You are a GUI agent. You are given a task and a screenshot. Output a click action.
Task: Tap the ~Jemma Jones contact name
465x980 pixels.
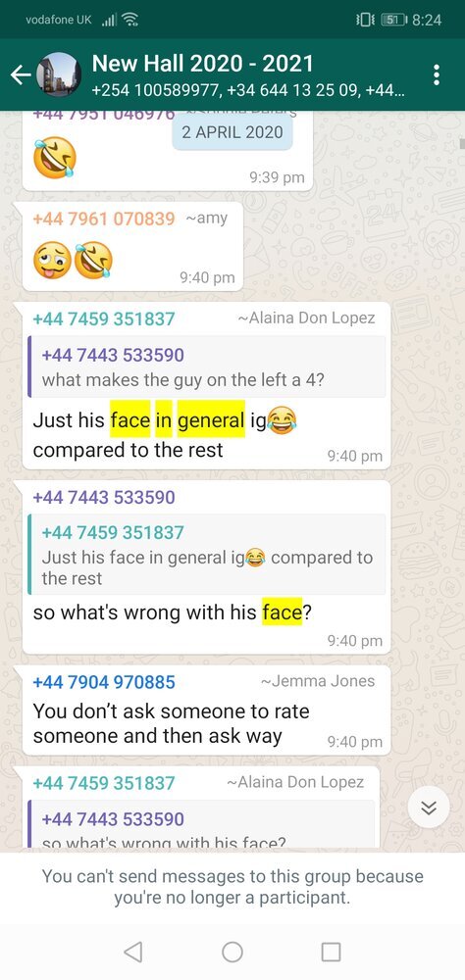coord(317,681)
